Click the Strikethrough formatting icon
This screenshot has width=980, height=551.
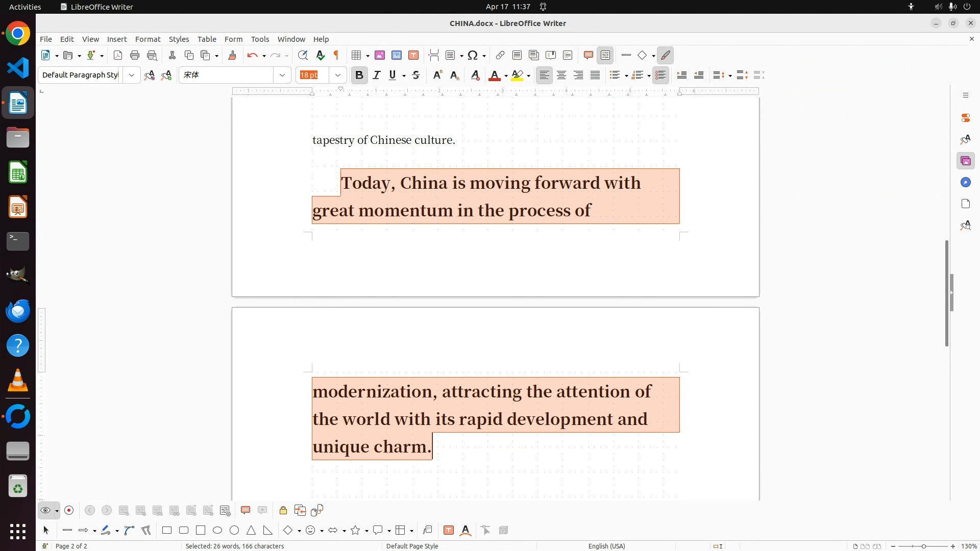(x=416, y=76)
